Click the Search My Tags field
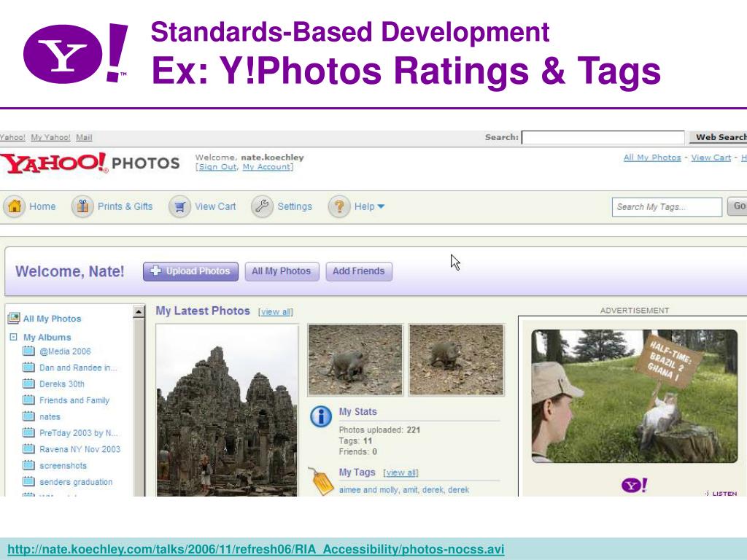Viewport: 747px width, 560px height. [667, 206]
